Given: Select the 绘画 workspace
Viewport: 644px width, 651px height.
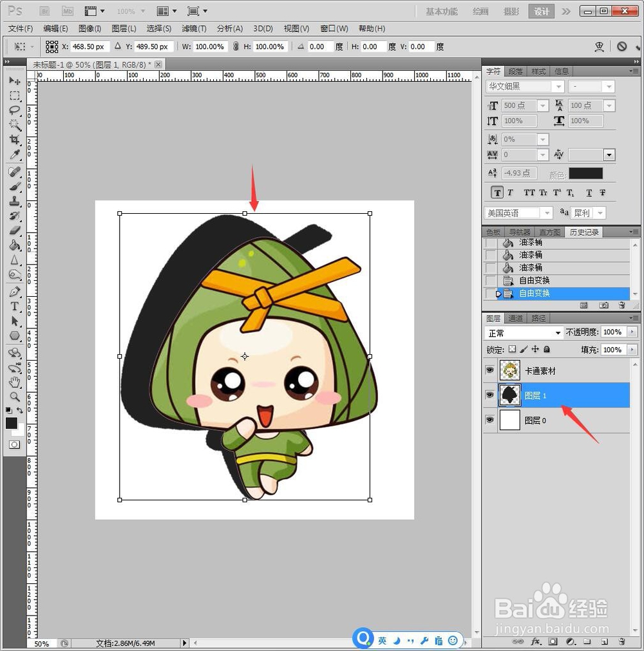Looking at the screenshot, I should click(480, 11).
